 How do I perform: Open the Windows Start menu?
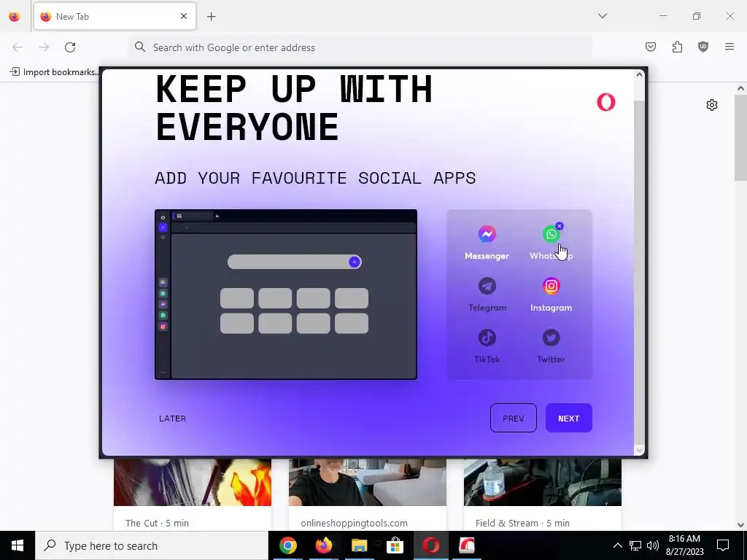point(18,545)
